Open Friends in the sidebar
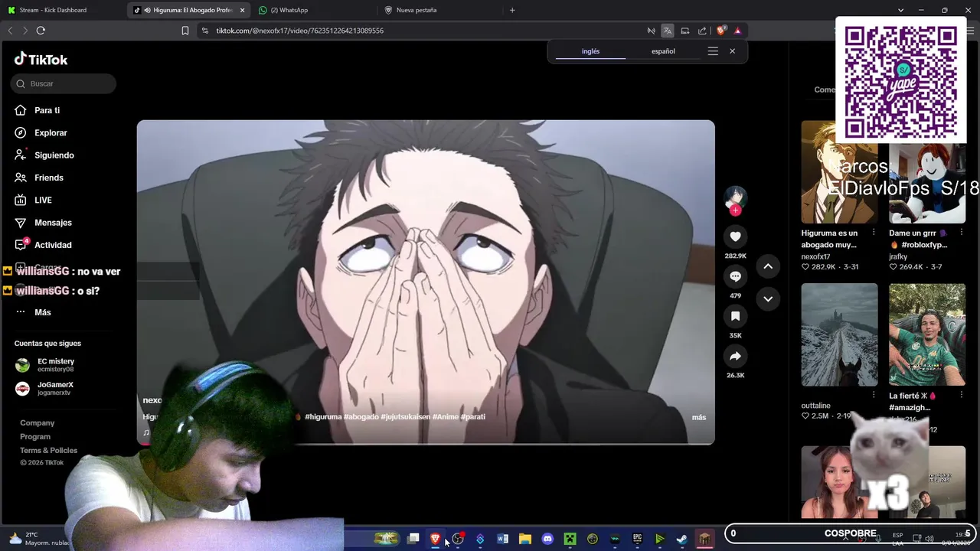 click(48, 178)
